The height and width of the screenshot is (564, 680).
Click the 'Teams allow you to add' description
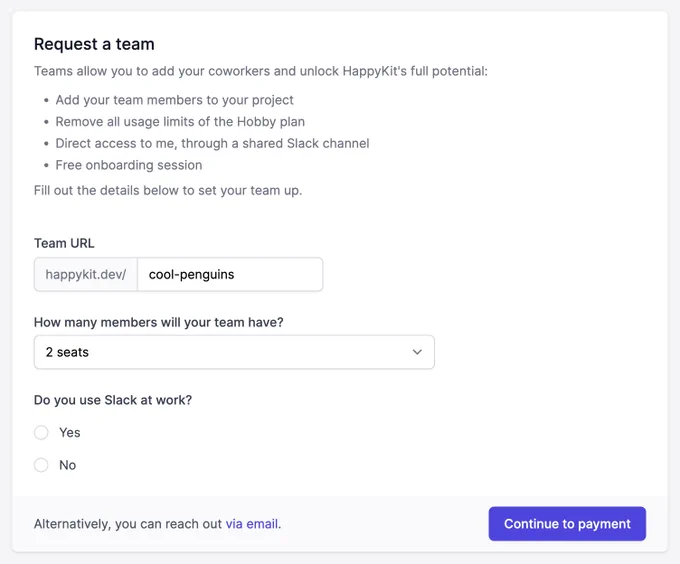pyautogui.click(x=261, y=71)
